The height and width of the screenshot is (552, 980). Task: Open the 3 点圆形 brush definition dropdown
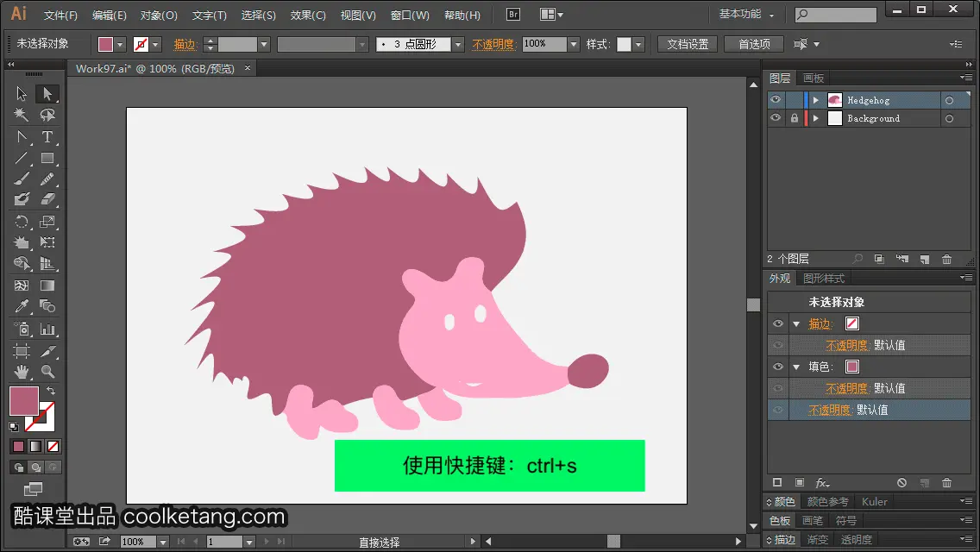(458, 44)
